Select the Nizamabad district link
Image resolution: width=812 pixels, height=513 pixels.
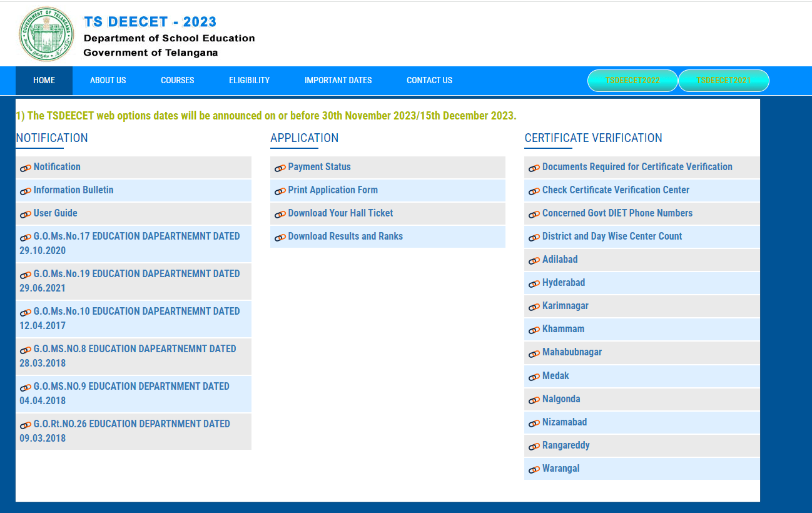point(564,422)
